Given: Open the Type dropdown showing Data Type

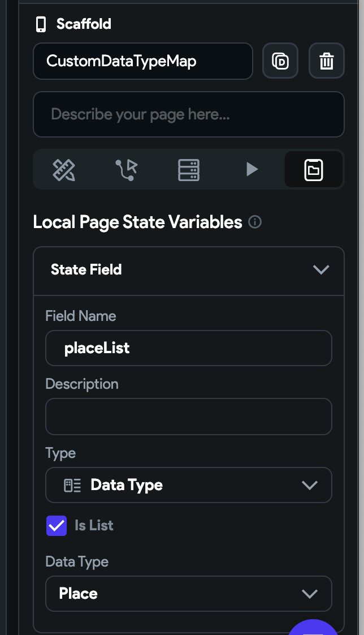Looking at the screenshot, I should tap(188, 485).
